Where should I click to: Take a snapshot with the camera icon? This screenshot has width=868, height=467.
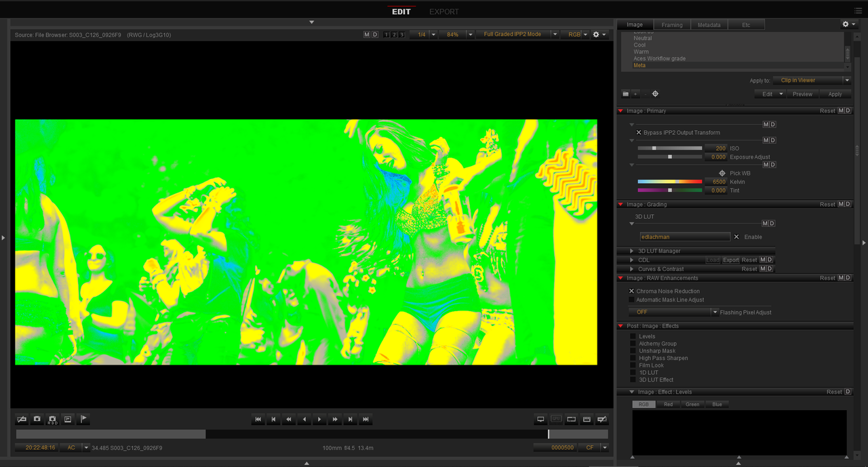tap(37, 420)
